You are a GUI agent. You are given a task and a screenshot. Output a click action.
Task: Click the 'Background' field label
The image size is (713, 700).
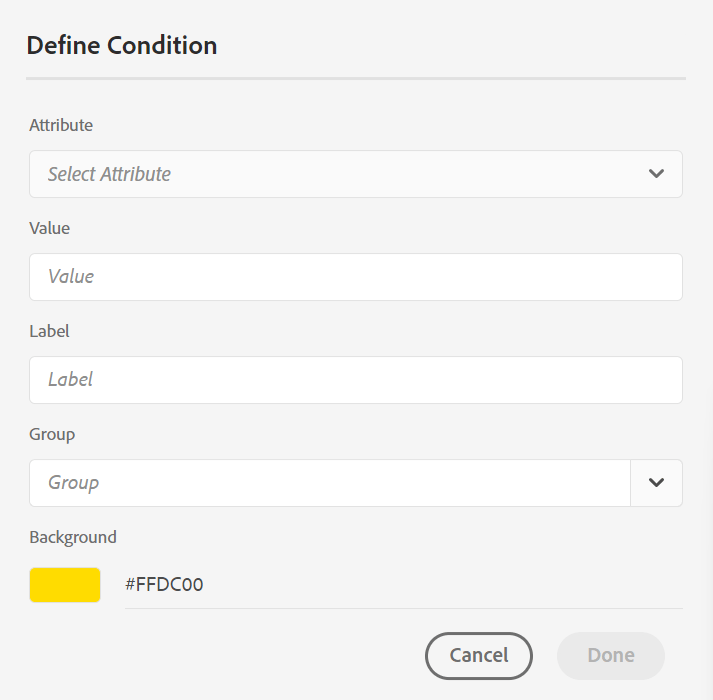pyautogui.click(x=73, y=537)
